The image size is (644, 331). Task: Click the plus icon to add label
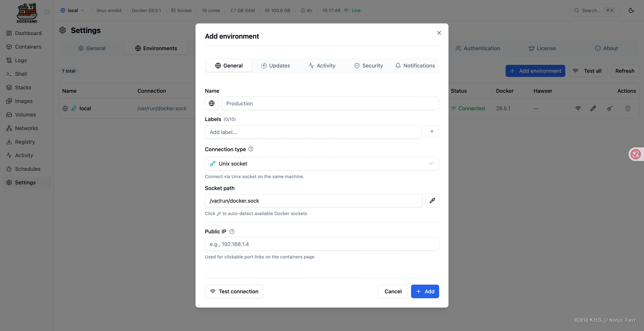pos(432,132)
